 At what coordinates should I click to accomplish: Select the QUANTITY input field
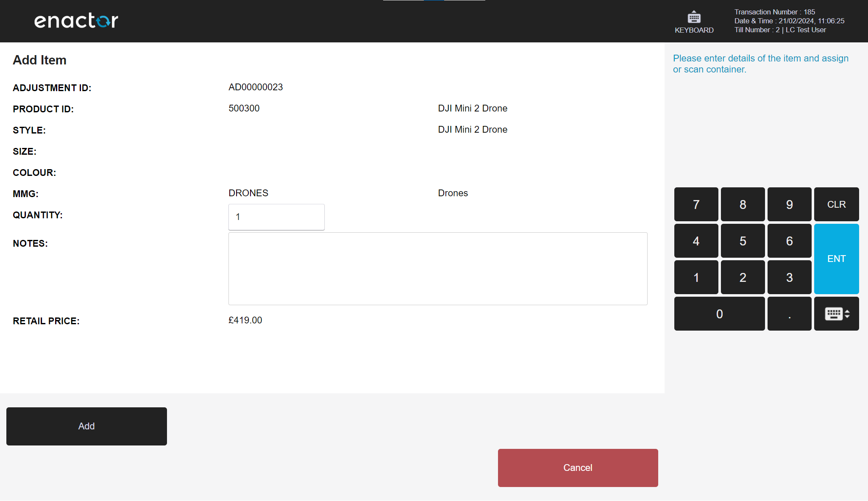point(276,217)
